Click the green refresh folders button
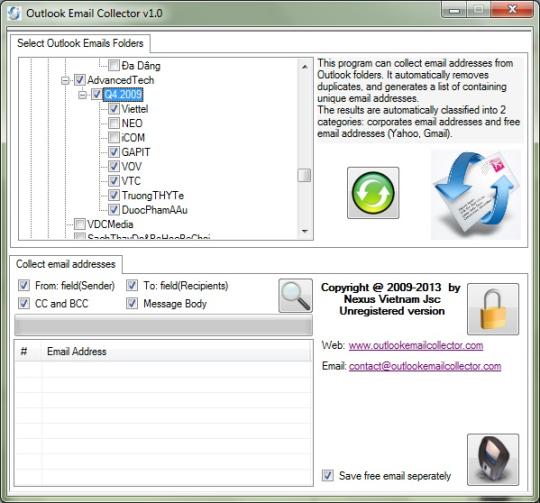540x503 pixels. click(x=373, y=193)
